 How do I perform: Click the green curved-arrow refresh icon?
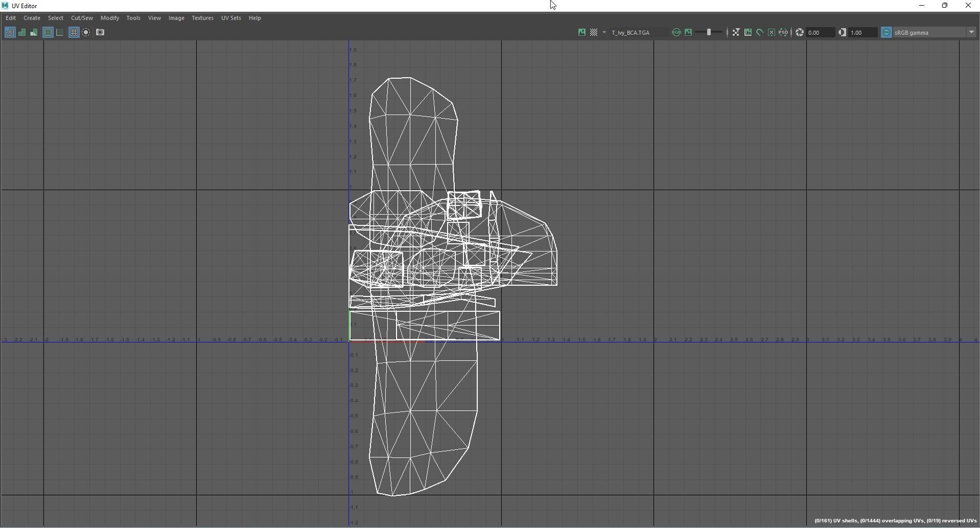760,32
